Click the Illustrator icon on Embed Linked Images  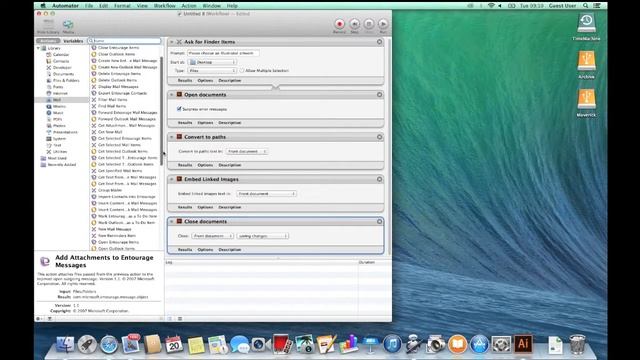pos(179,179)
